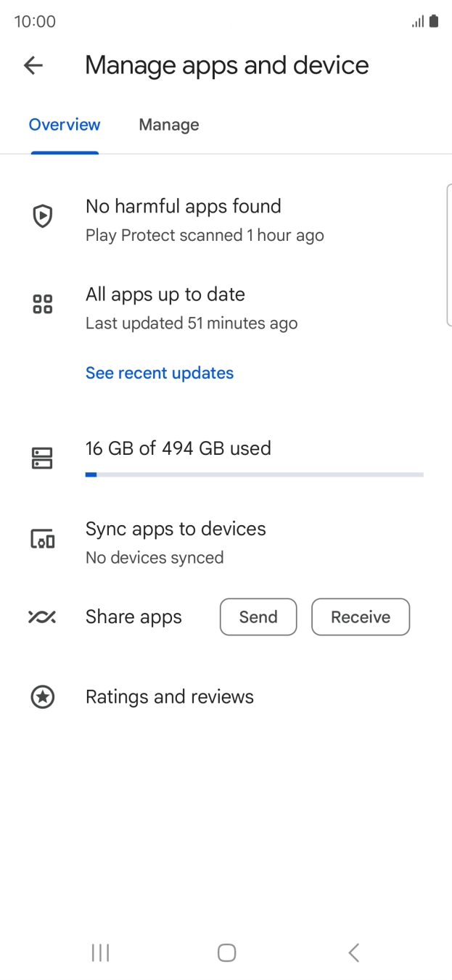452x980 pixels.
Task: Open No harmful apps found entry
Action: coord(184,207)
